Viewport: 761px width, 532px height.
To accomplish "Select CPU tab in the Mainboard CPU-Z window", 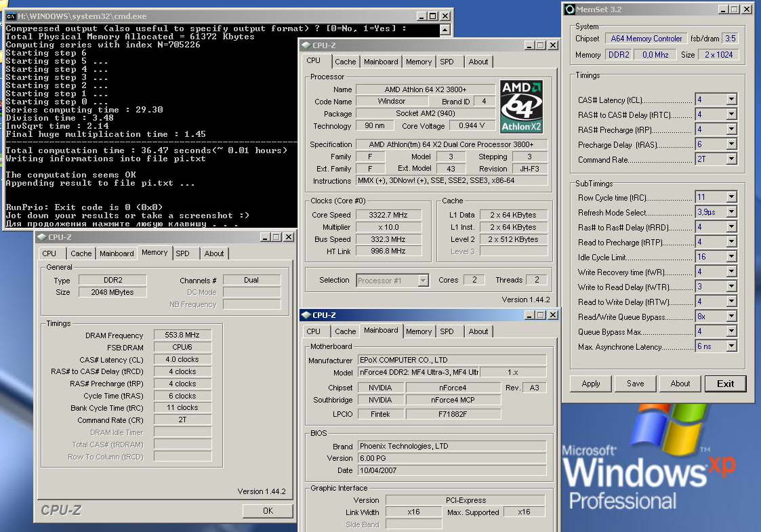I will pos(313,331).
